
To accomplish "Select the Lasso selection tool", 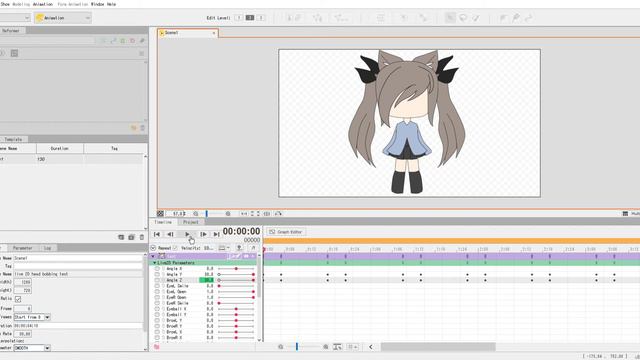I will coord(463,18).
